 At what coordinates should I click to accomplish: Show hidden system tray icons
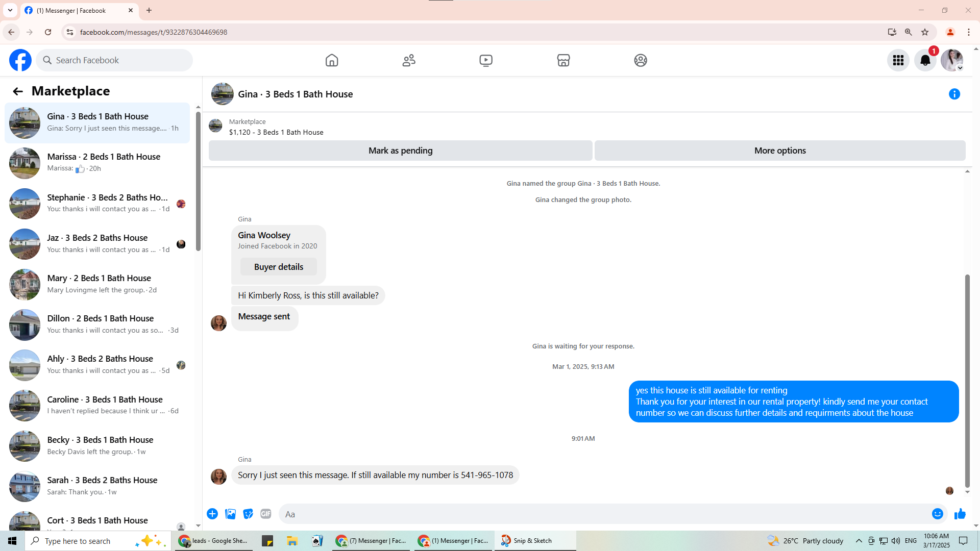point(859,541)
